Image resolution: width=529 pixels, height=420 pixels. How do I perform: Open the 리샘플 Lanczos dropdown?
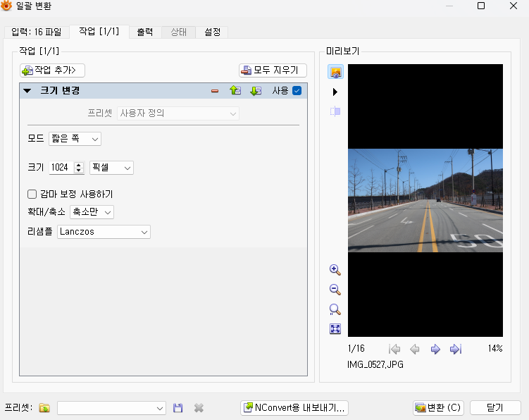click(x=104, y=232)
